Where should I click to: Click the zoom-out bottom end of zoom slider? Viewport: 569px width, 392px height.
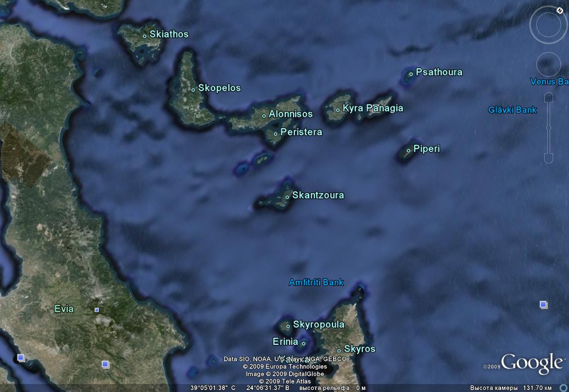pos(548,158)
